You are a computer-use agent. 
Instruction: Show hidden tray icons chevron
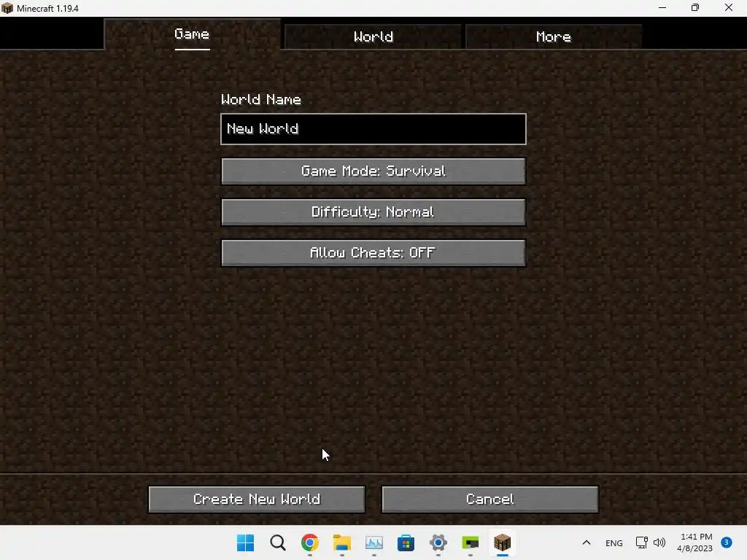coord(587,542)
